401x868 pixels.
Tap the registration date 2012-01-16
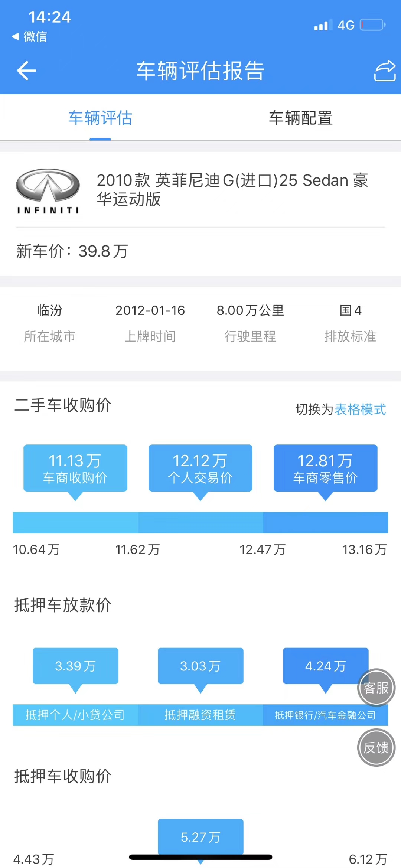(150, 310)
